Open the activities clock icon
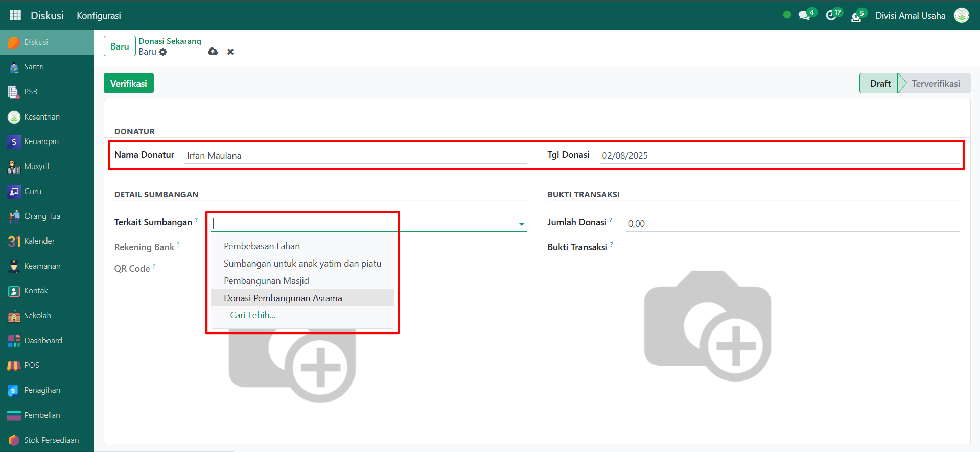Viewport: 980px width, 452px height. [831, 16]
